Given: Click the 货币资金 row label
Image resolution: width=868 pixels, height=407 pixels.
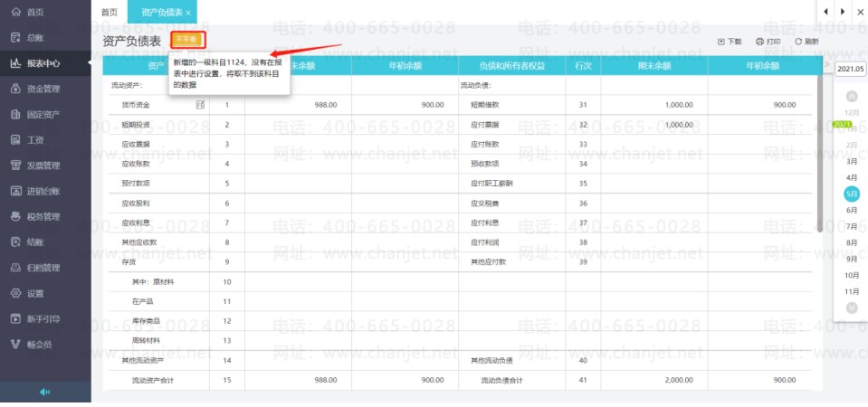Looking at the screenshot, I should pyautogui.click(x=136, y=105).
